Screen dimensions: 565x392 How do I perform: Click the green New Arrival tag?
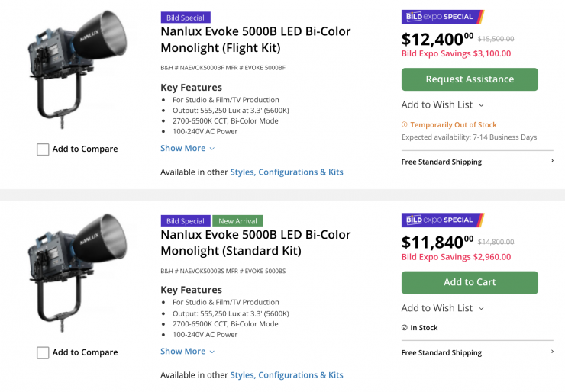coord(237,221)
